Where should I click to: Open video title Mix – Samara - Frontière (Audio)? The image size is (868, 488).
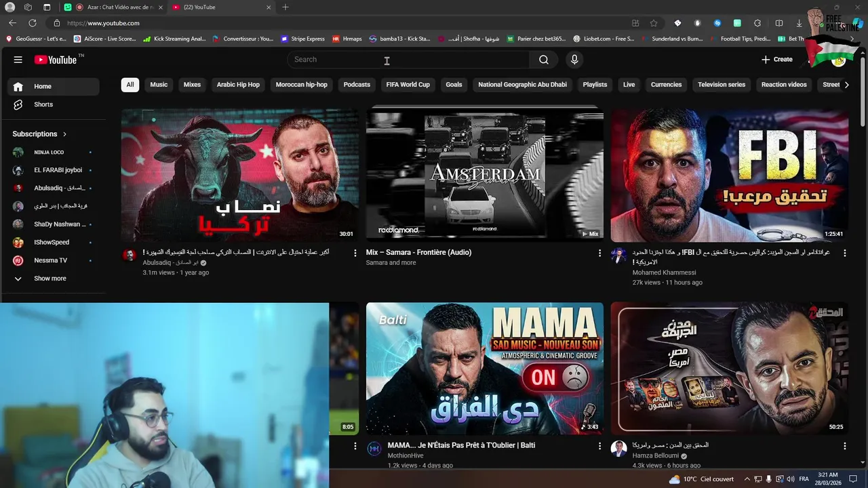coord(418,252)
